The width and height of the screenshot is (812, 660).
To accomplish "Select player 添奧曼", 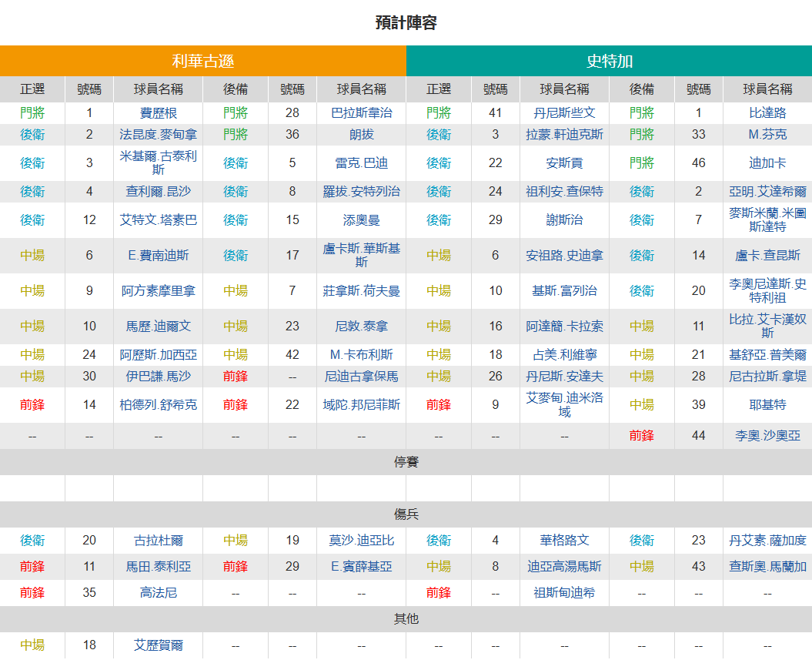I will point(362,220).
